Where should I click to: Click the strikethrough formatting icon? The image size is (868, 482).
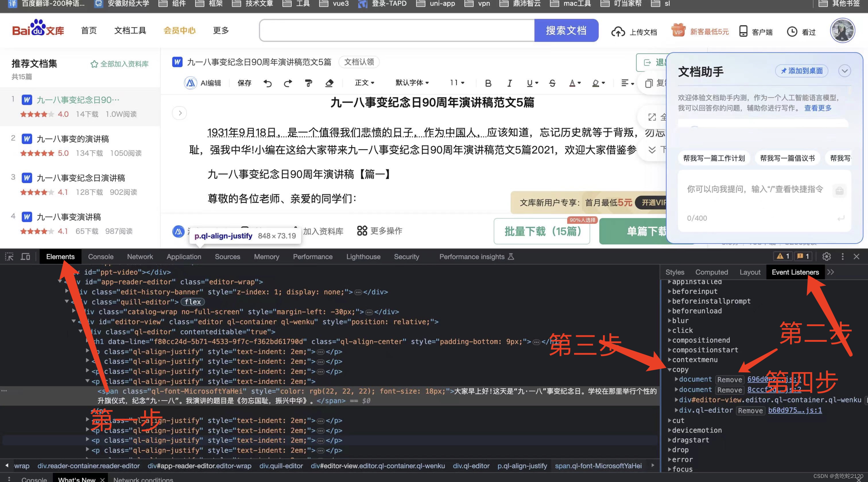[552, 83]
